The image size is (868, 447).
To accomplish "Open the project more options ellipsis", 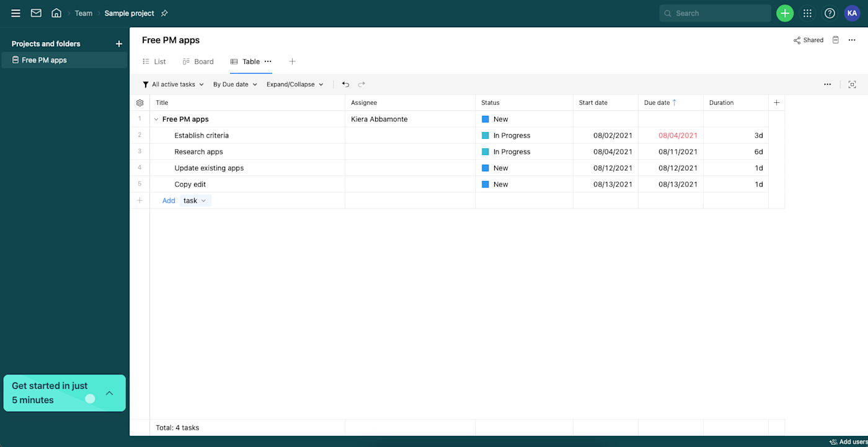I will coord(852,40).
